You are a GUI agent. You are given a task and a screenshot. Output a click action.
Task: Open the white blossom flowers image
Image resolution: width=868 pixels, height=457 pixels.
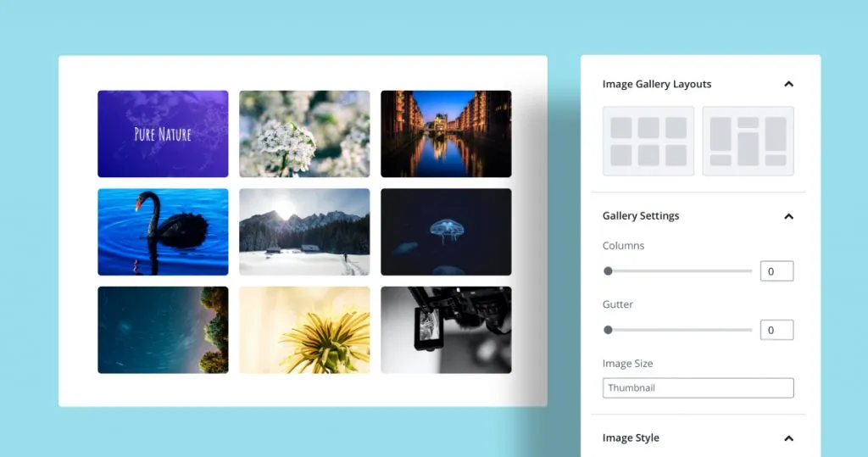pyautogui.click(x=304, y=134)
